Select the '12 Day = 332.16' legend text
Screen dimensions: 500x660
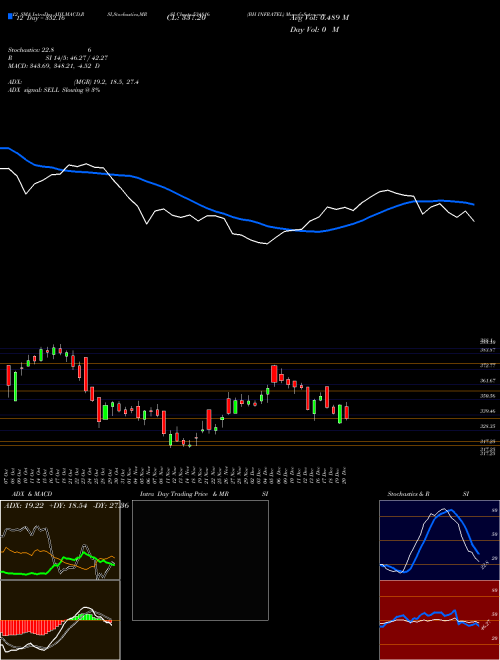(40, 19)
